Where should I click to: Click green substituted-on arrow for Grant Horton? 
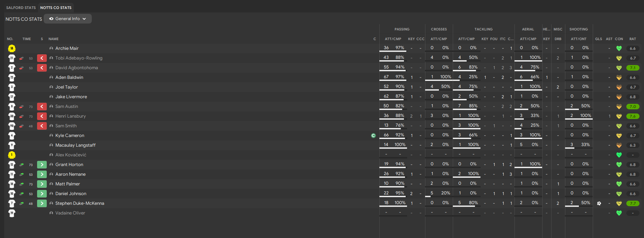tap(42, 165)
